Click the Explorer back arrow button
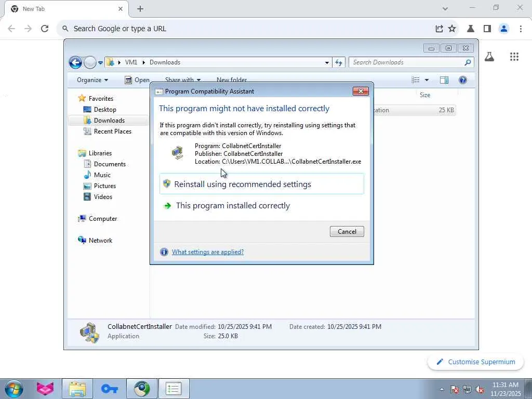 click(75, 62)
